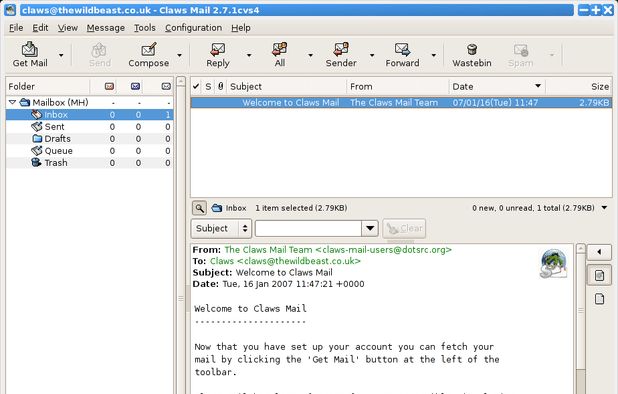Click the Inbox folder icon in status line
Image resolution: width=618 pixels, height=394 pixels.
pos(217,208)
